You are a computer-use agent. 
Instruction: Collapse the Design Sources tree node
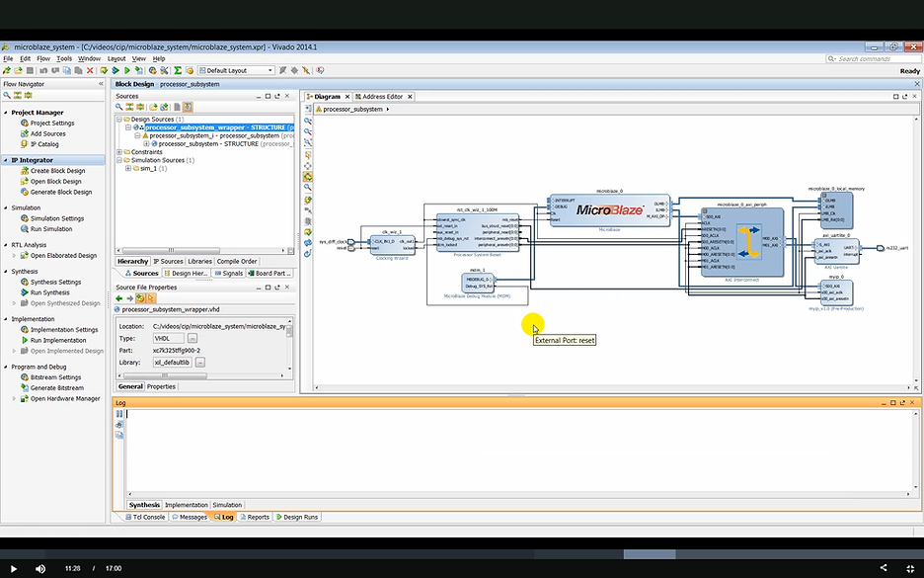[119, 119]
